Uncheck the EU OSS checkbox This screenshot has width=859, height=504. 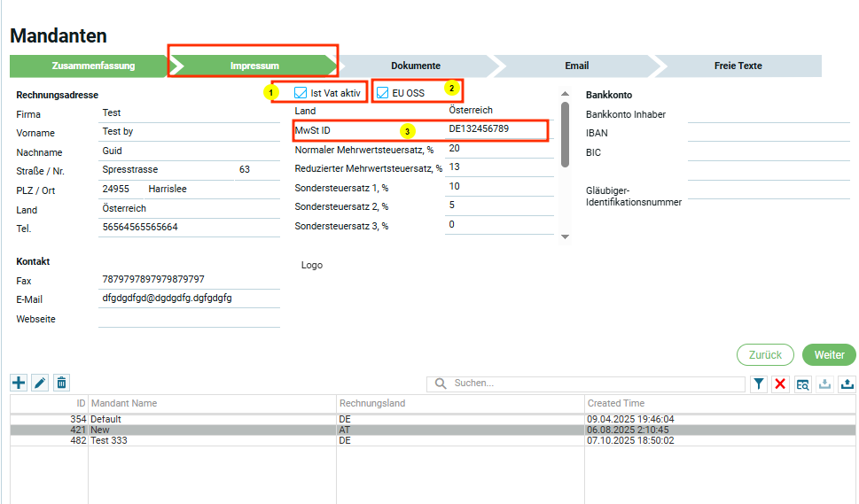[383, 92]
